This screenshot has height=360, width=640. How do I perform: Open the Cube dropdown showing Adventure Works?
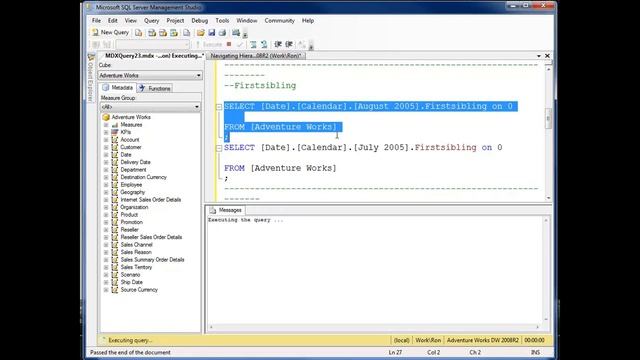tap(150, 76)
